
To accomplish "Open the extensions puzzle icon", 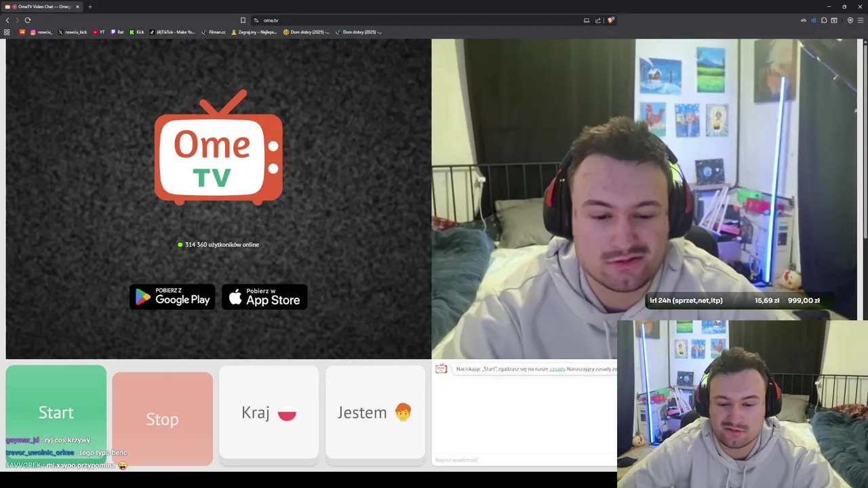I will pyautogui.click(x=824, y=20).
